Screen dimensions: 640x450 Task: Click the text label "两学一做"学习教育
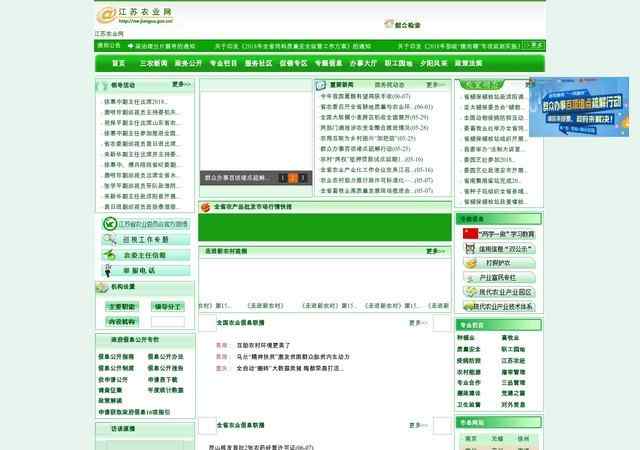point(506,234)
